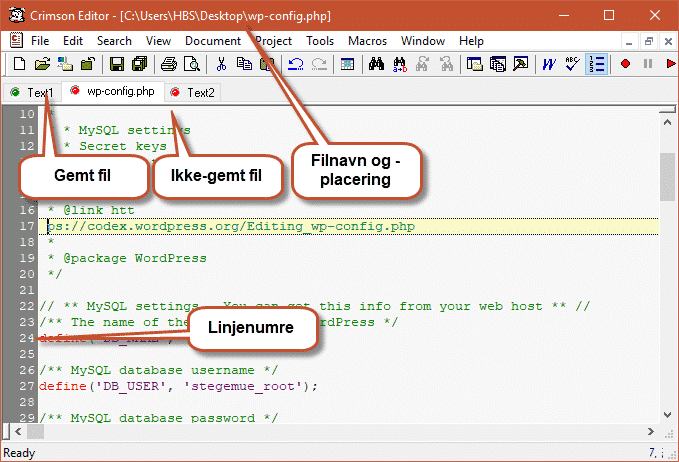Click the '@package WordPress' text
Viewport: 679px width, 462px height.
pyautogui.click(x=135, y=258)
